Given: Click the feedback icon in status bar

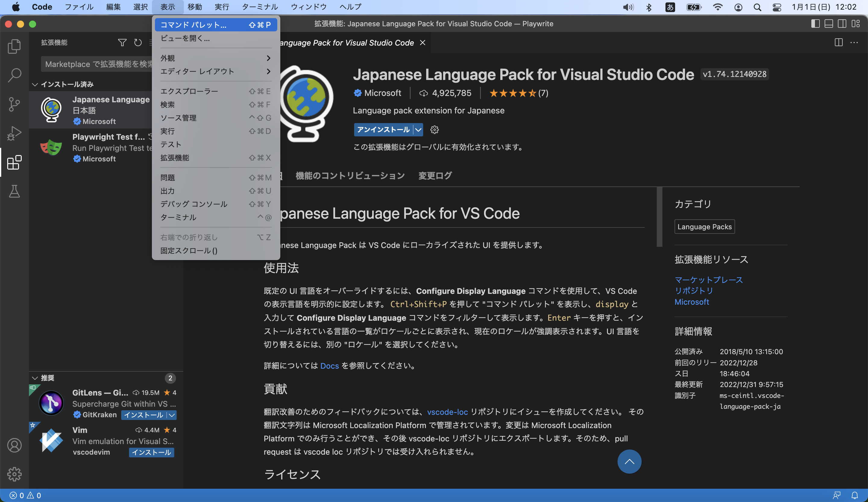Looking at the screenshot, I should [837, 495].
